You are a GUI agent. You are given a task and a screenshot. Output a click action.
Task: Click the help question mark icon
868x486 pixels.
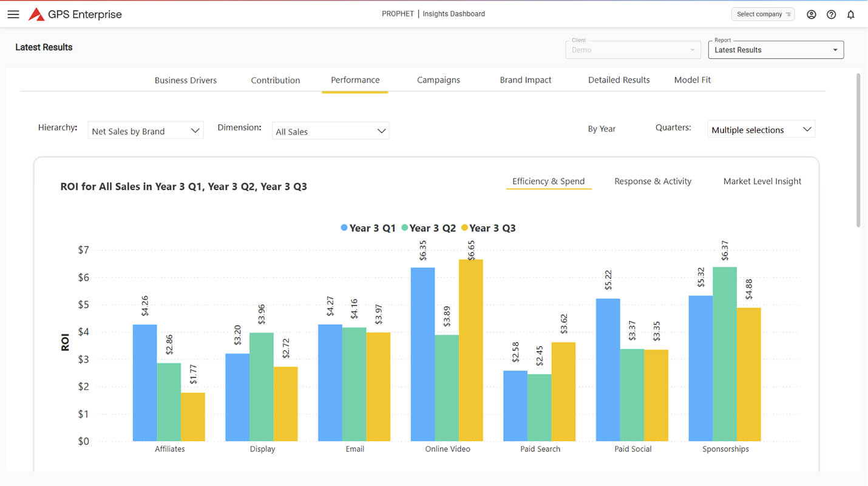point(831,15)
